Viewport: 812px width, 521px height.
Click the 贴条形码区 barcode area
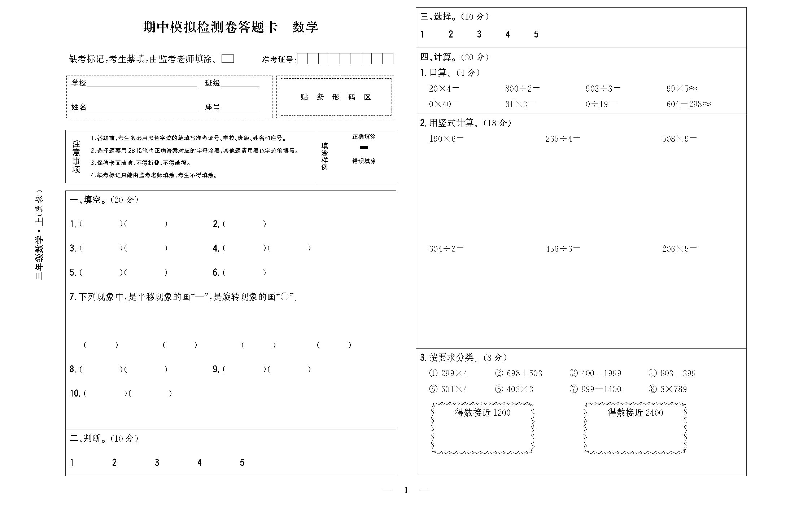coord(336,97)
